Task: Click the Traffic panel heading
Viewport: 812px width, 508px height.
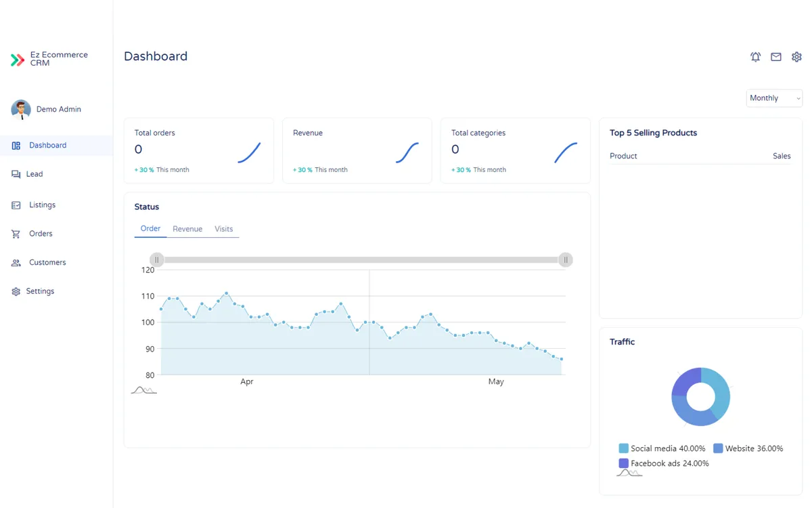Action: (623, 342)
